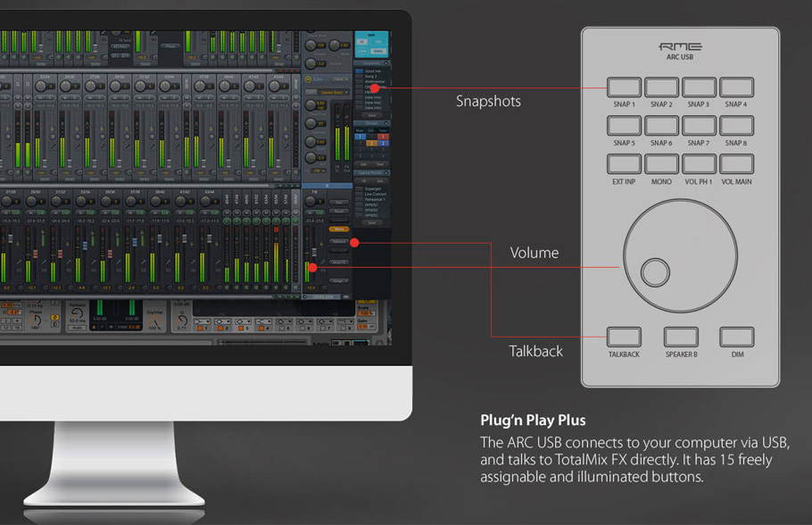
Task: Toggle orange Solo group 2 cell
Action: tap(372, 143)
